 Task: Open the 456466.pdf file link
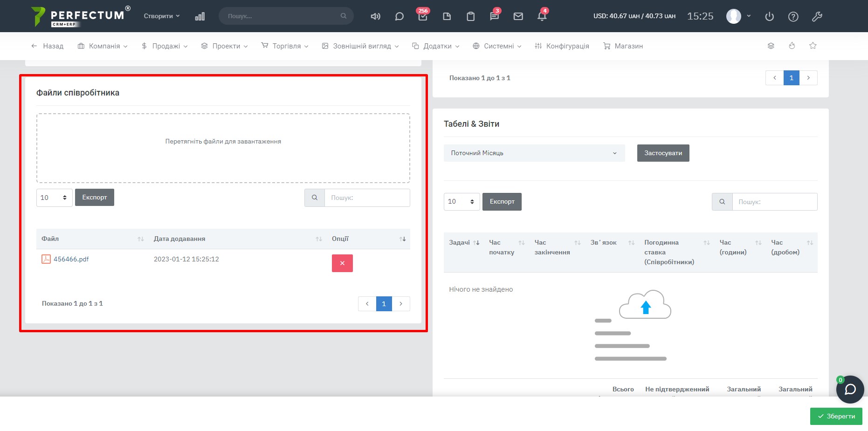coord(71,259)
